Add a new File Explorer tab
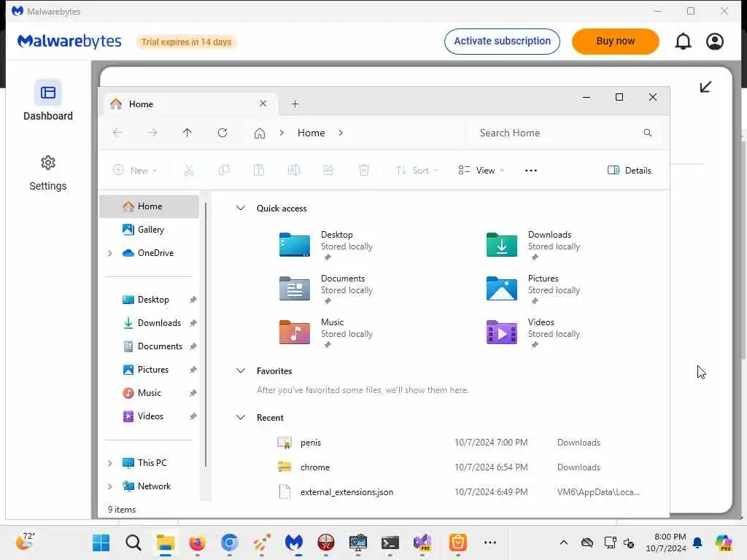 [295, 104]
